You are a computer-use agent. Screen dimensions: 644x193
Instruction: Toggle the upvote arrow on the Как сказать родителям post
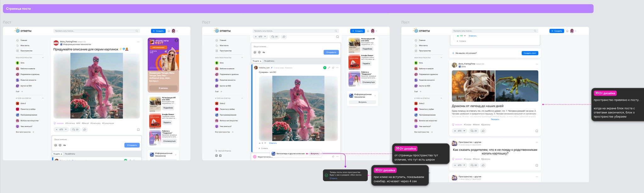click(x=455, y=165)
